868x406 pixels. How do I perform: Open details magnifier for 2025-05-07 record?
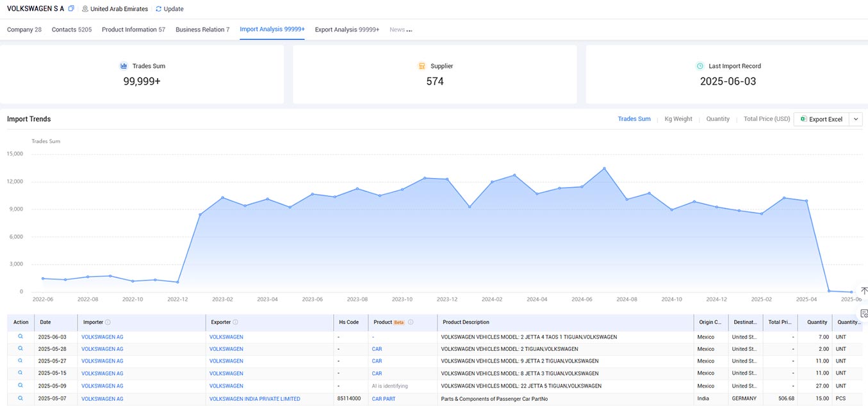(20, 398)
